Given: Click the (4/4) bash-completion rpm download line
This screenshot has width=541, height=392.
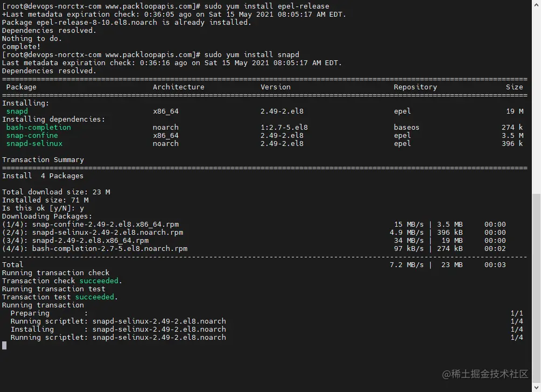Looking at the screenshot, I should point(254,249).
